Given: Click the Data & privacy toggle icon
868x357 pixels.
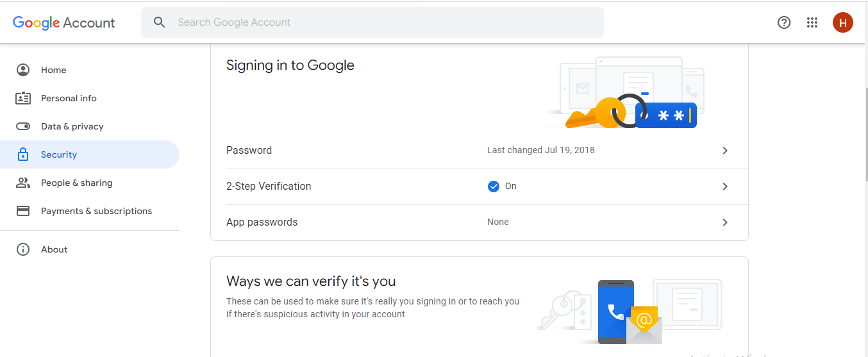Looking at the screenshot, I should 23,126.
